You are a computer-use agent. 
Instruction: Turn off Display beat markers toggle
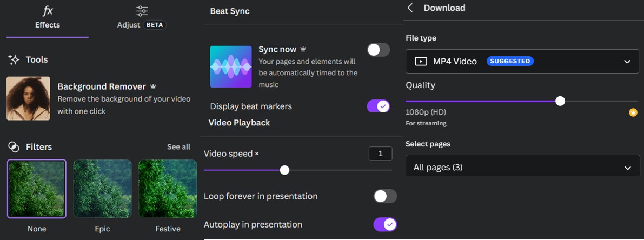[x=379, y=106]
